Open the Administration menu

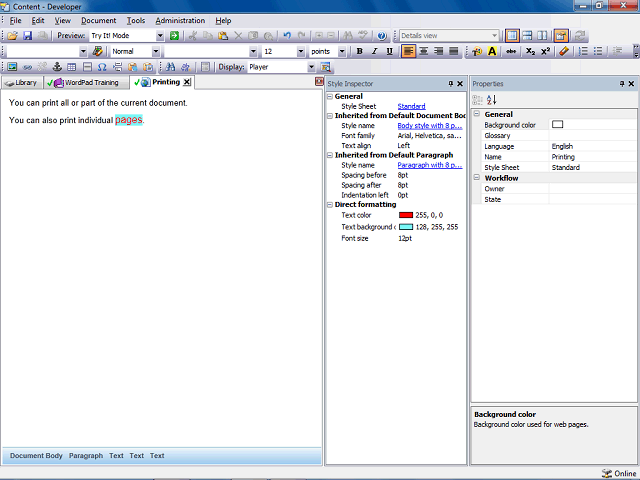(x=180, y=20)
